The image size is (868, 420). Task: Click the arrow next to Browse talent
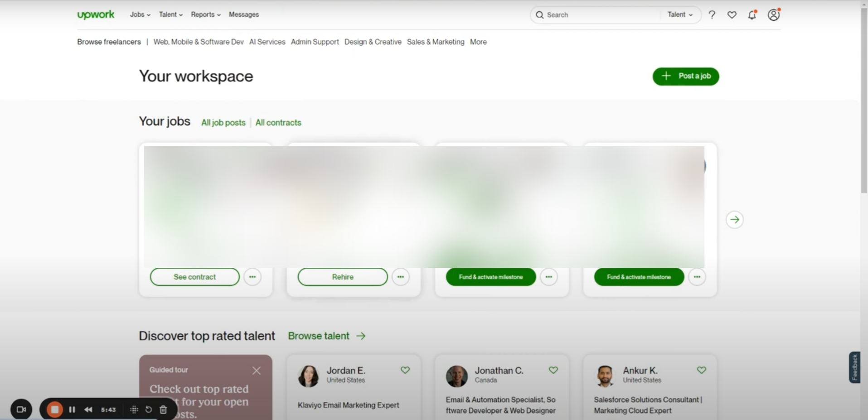click(361, 336)
